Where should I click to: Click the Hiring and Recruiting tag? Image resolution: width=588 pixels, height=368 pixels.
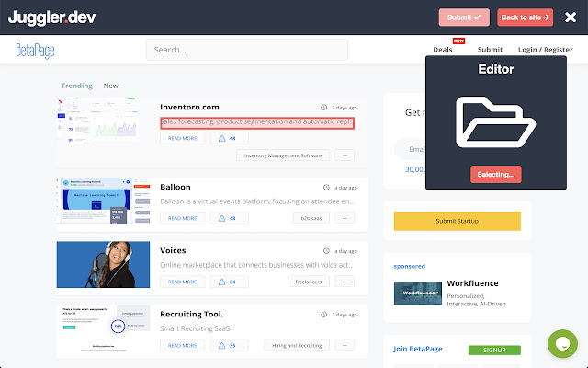pos(297,346)
